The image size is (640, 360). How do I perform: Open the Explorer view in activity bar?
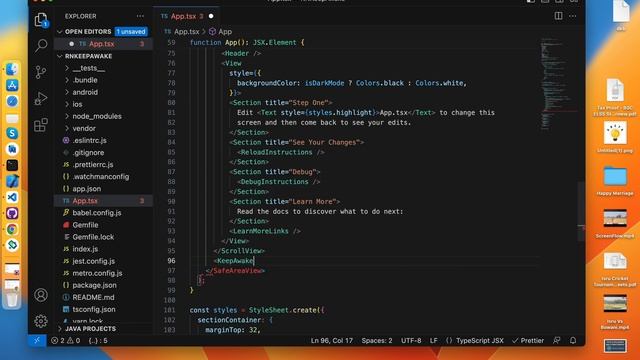pos(41,20)
